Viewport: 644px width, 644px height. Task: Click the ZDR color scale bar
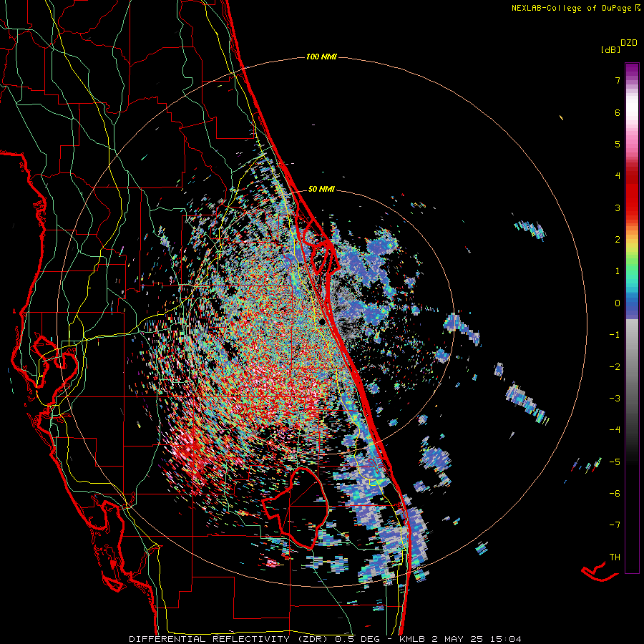click(x=632, y=318)
